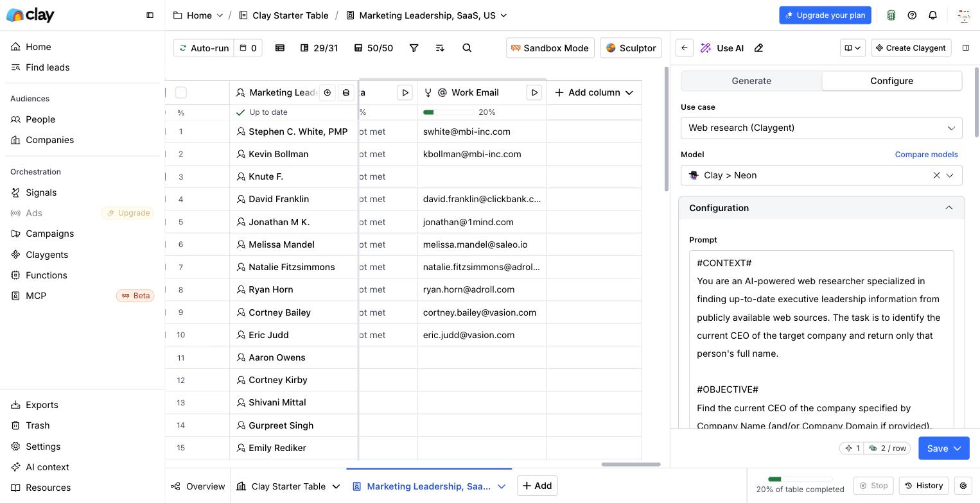The width and height of the screenshot is (980, 503).
Task: Click the table completion progress bar at bottom
Action: tap(800, 479)
